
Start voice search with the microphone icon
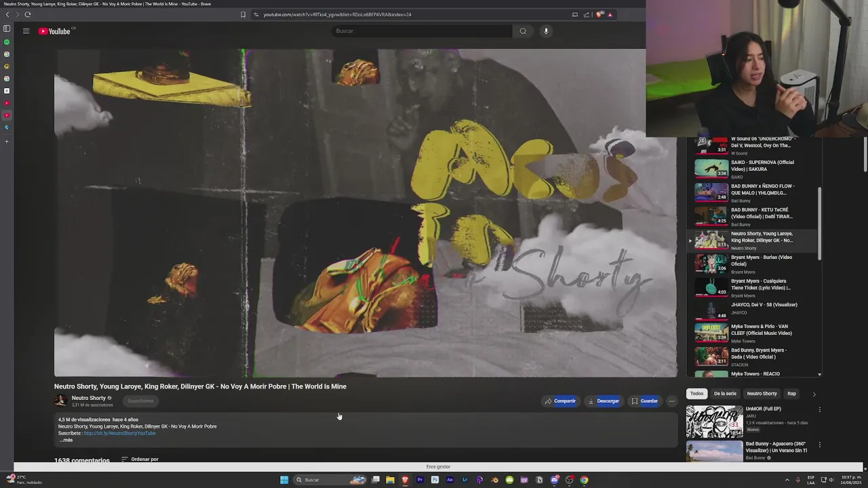tap(546, 31)
